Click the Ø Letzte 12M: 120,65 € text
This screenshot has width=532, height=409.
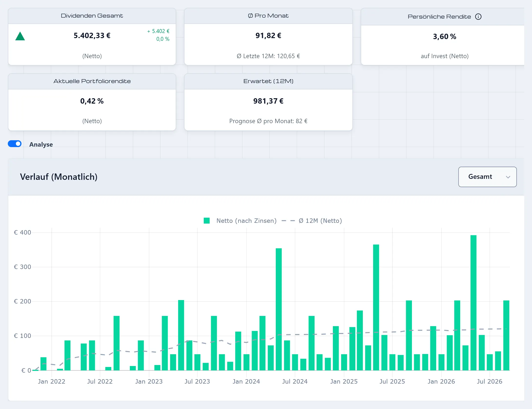click(268, 56)
